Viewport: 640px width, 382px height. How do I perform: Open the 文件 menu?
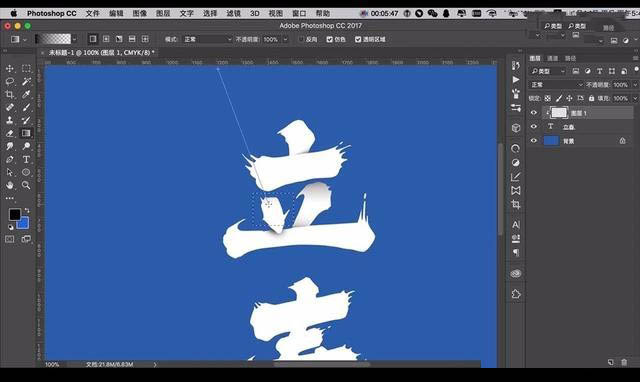tap(92, 13)
